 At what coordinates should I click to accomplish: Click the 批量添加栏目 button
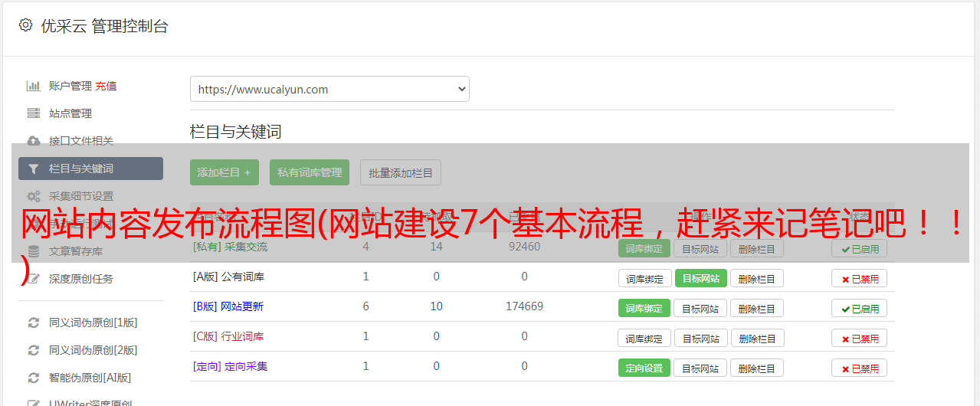(x=401, y=172)
